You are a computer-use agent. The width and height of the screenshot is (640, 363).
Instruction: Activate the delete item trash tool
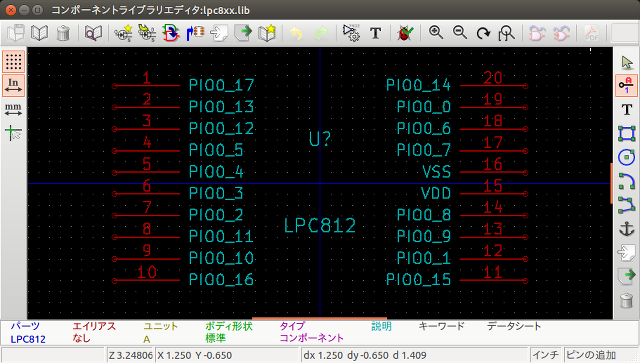(626, 301)
